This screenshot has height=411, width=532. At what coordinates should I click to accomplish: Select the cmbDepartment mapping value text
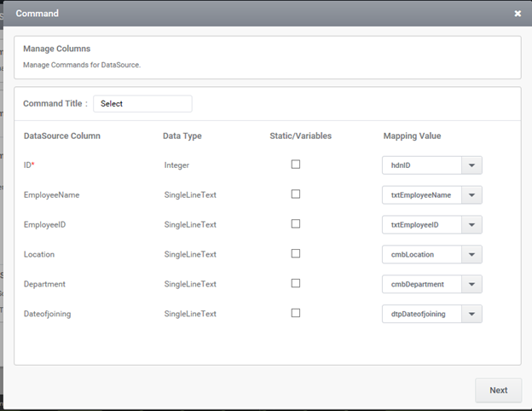417,285
